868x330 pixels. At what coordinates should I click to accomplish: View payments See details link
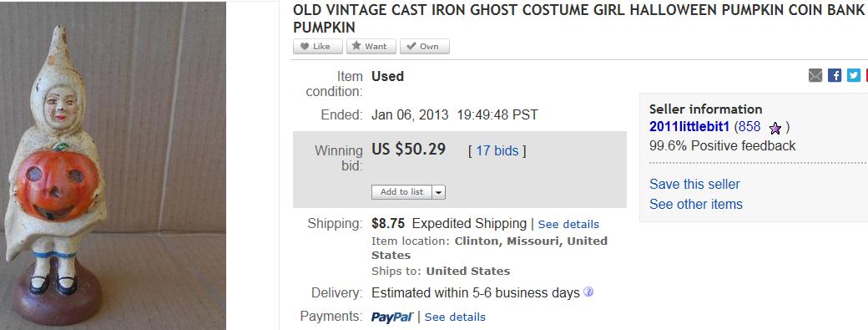click(455, 317)
